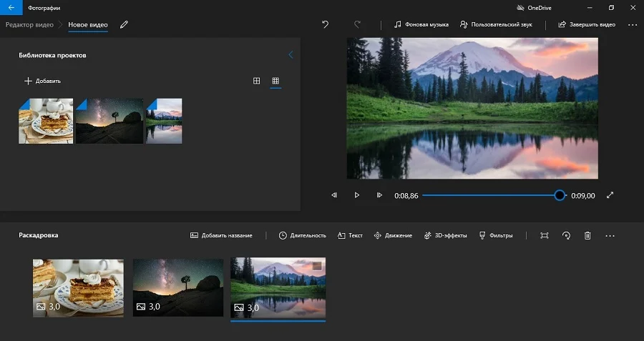Switch library to small thumbnails view

click(275, 81)
